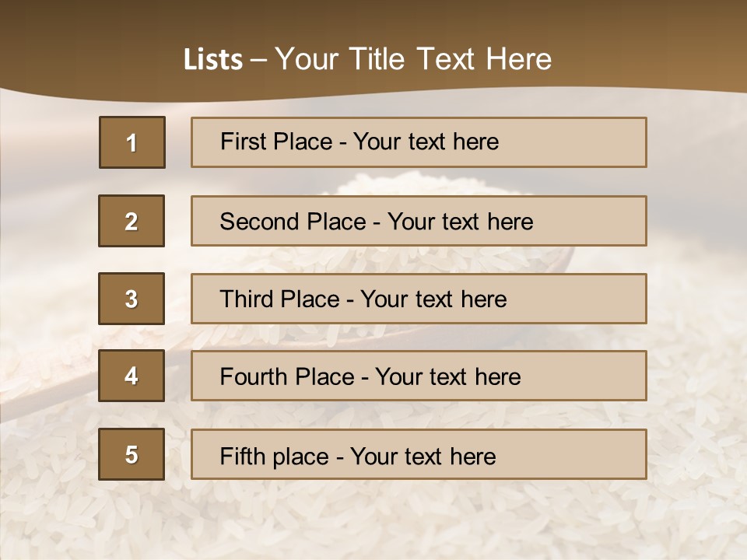Click 'Your text here' in the Fifth place bar
Screen dimensions: 747x560
(x=423, y=457)
